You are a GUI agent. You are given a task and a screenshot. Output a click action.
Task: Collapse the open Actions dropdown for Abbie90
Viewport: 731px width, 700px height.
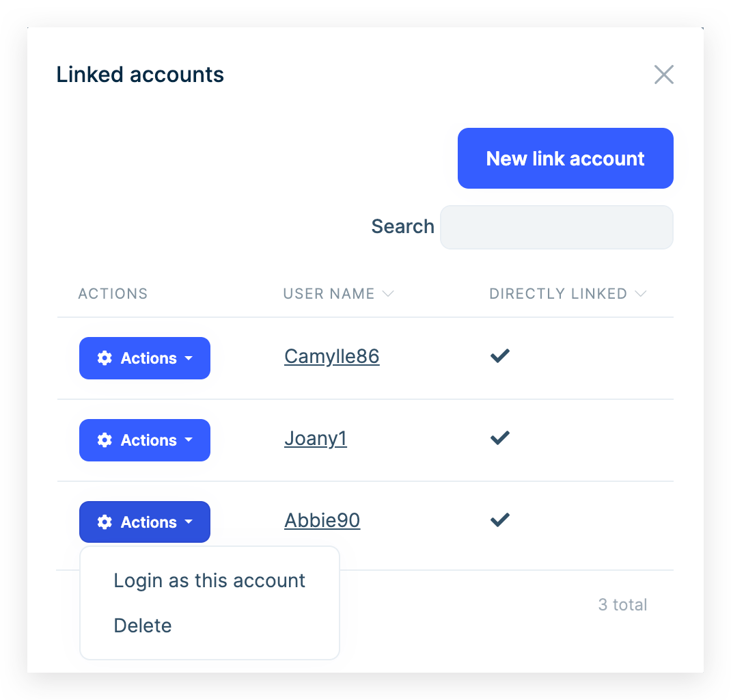[144, 522]
